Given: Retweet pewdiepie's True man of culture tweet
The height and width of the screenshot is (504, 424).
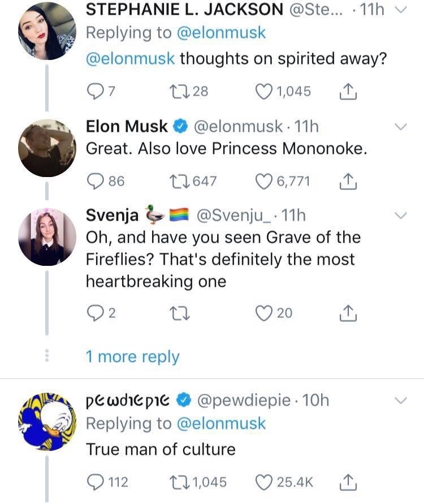Looking at the screenshot, I should [x=180, y=483].
